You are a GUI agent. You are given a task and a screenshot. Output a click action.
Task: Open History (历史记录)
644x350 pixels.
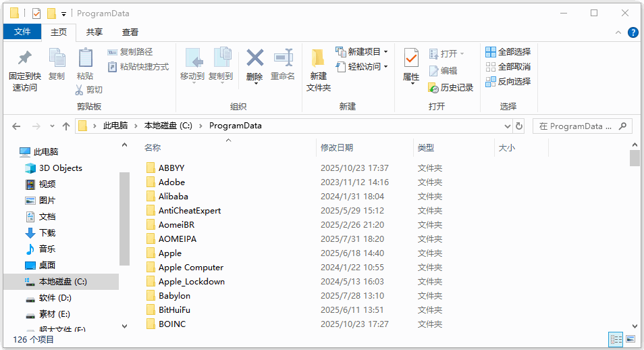pyautogui.click(x=450, y=88)
